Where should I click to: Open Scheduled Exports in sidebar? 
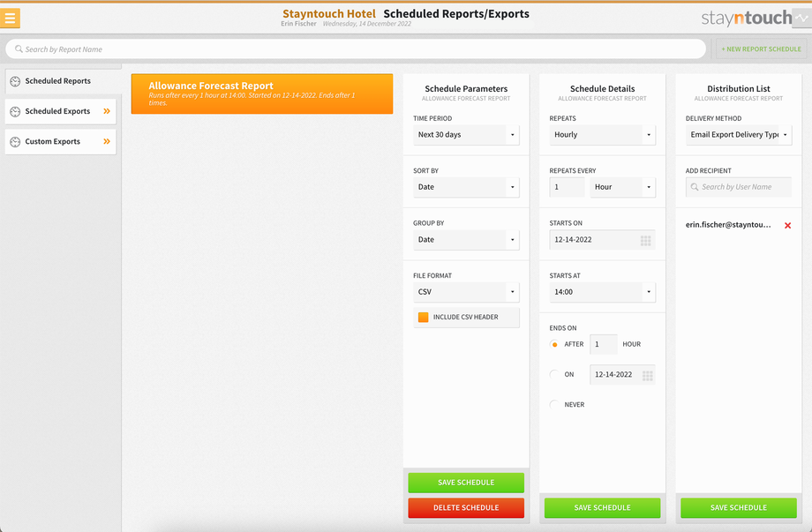coord(61,111)
